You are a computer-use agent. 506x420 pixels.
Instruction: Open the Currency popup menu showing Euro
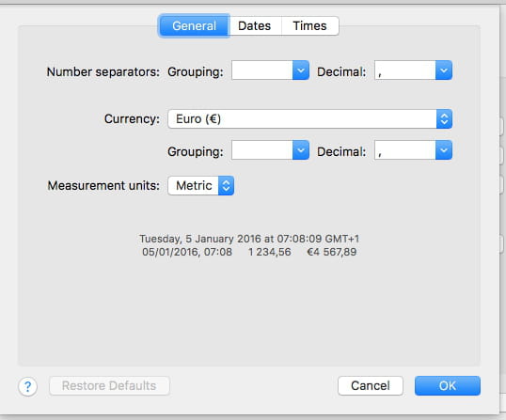point(309,119)
